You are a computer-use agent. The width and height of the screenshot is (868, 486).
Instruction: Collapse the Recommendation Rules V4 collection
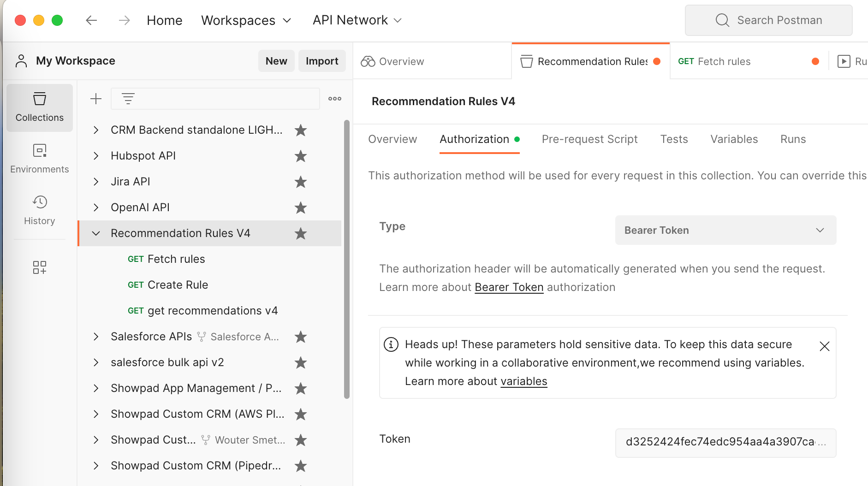[x=96, y=233]
